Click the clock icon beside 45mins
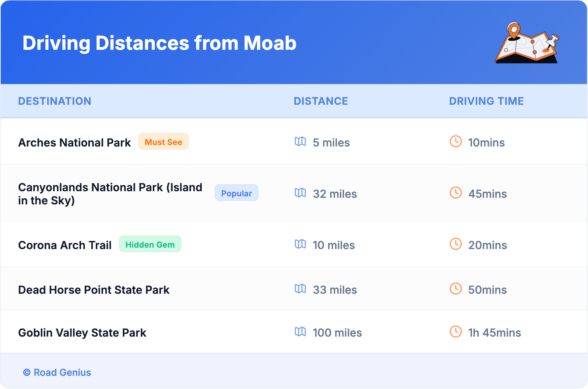 [x=456, y=193]
